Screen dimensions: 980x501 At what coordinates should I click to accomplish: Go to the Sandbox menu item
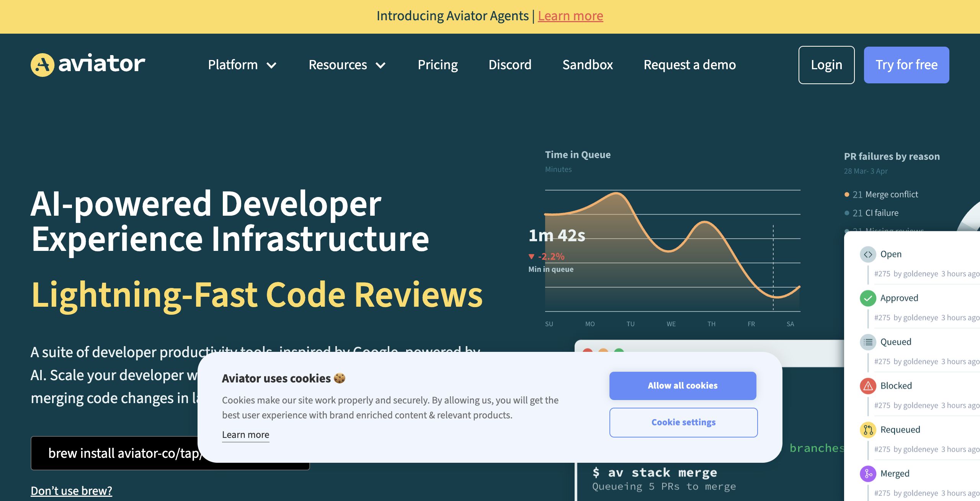[x=587, y=65]
